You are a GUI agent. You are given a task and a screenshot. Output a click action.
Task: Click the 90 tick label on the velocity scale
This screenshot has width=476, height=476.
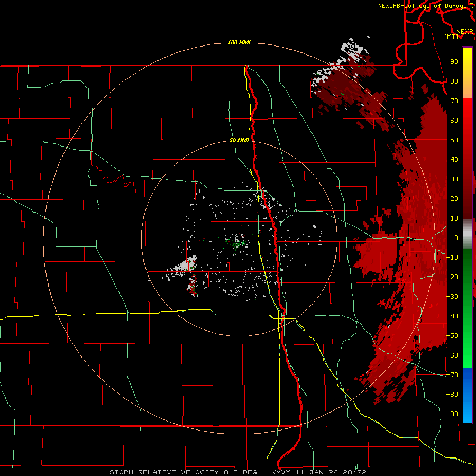[x=454, y=62]
